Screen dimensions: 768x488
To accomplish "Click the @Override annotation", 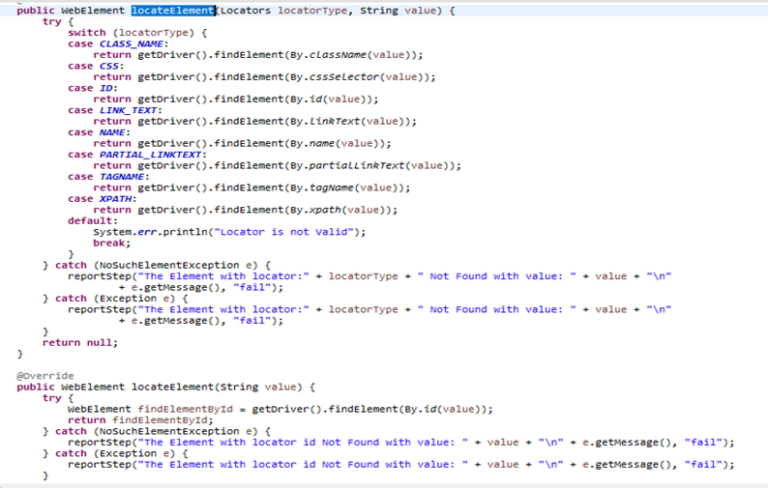I will pyautogui.click(x=43, y=375).
